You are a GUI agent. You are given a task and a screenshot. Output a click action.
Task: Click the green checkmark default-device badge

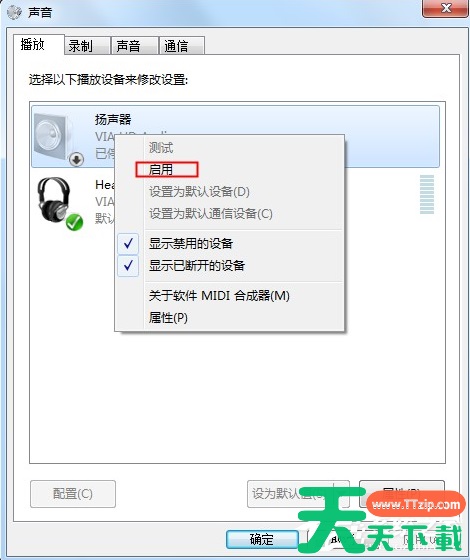coord(74,222)
